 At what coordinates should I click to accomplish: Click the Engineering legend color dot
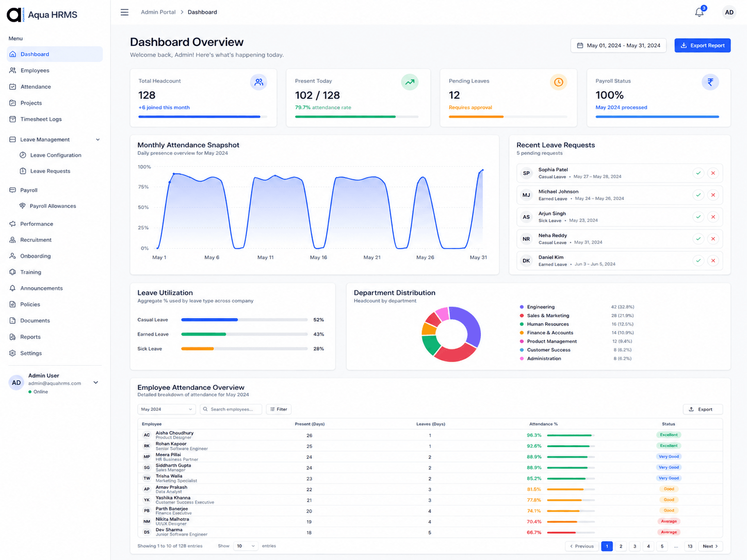pos(522,307)
